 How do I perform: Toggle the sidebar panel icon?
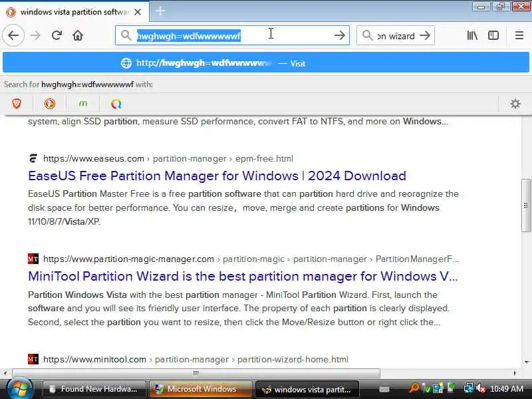coord(493,35)
